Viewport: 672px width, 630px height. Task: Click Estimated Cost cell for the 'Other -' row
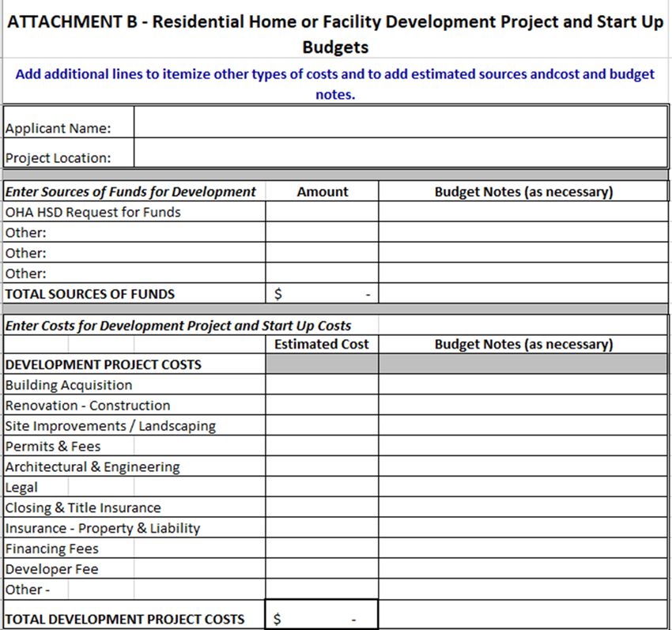click(322, 589)
